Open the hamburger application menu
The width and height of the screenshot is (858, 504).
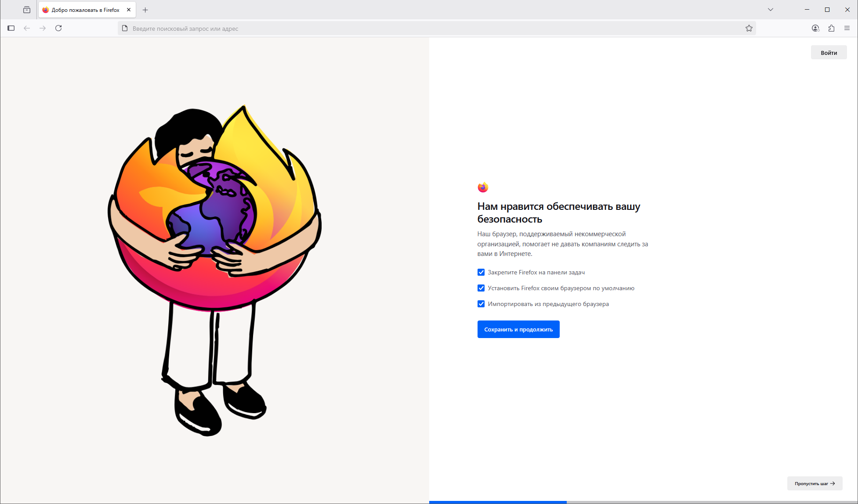[x=847, y=28]
